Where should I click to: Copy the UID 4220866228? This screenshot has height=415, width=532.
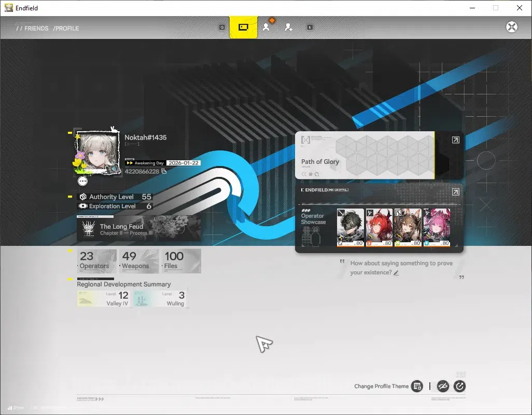[x=164, y=171]
